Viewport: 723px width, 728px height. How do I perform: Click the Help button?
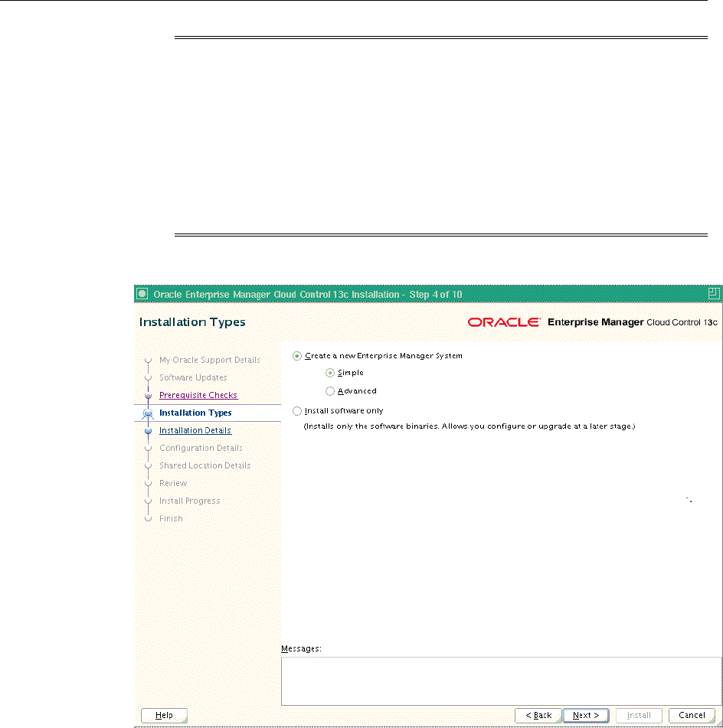164,716
